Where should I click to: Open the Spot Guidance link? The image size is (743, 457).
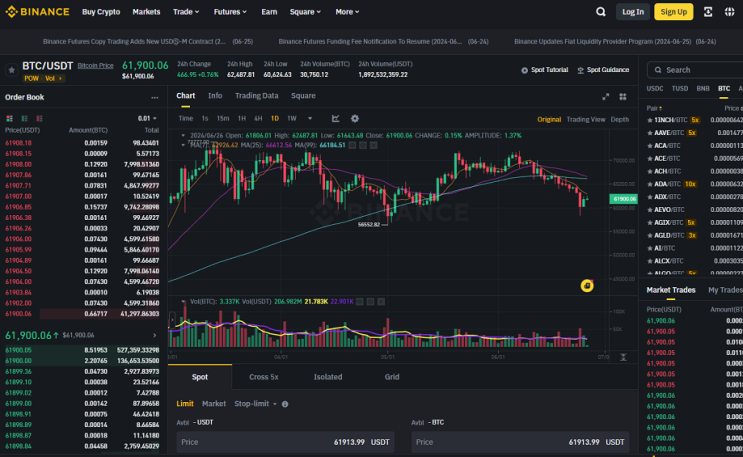pyautogui.click(x=603, y=70)
